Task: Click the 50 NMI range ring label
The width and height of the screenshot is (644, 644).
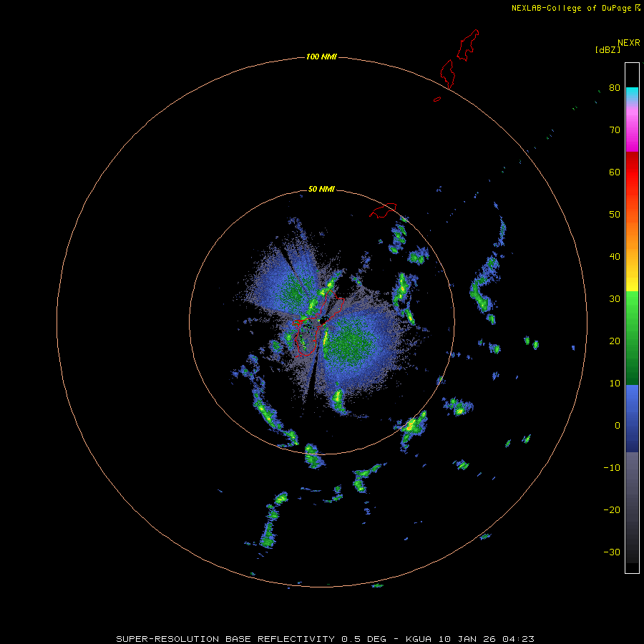Action: point(321,189)
